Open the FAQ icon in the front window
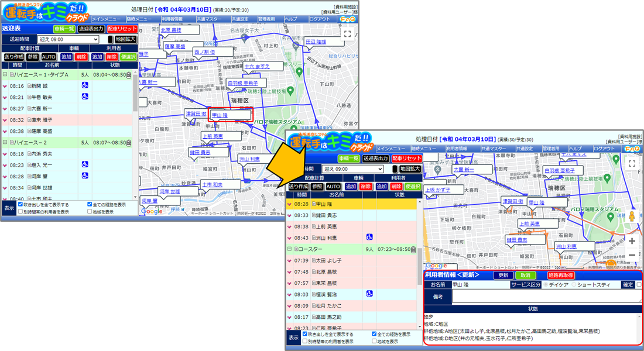The width and height of the screenshot is (644, 351). click(632, 149)
